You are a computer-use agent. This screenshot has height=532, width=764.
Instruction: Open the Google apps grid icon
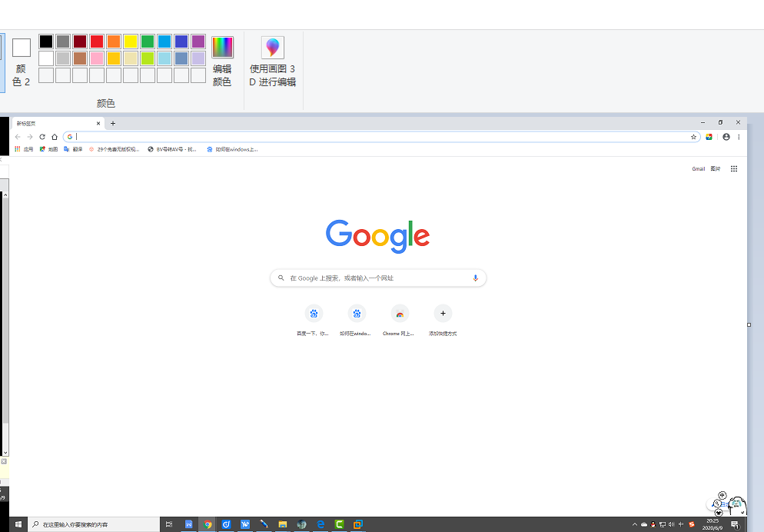tap(734, 168)
